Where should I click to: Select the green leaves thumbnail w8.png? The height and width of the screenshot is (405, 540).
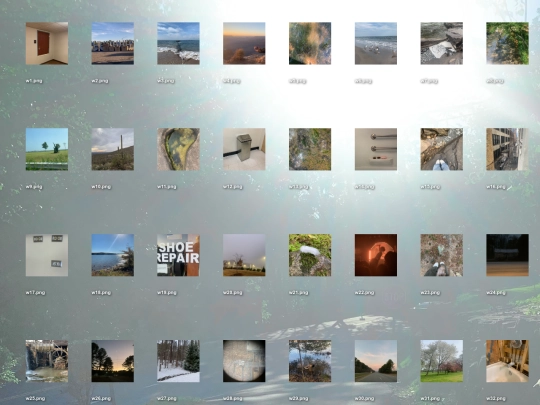[x=507, y=43]
